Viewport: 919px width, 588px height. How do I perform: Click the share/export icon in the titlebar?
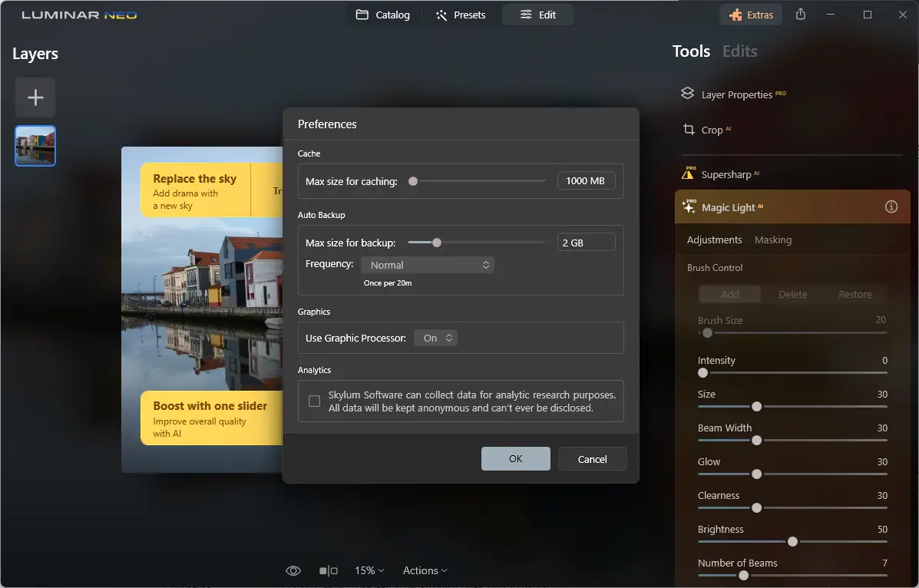(x=800, y=14)
